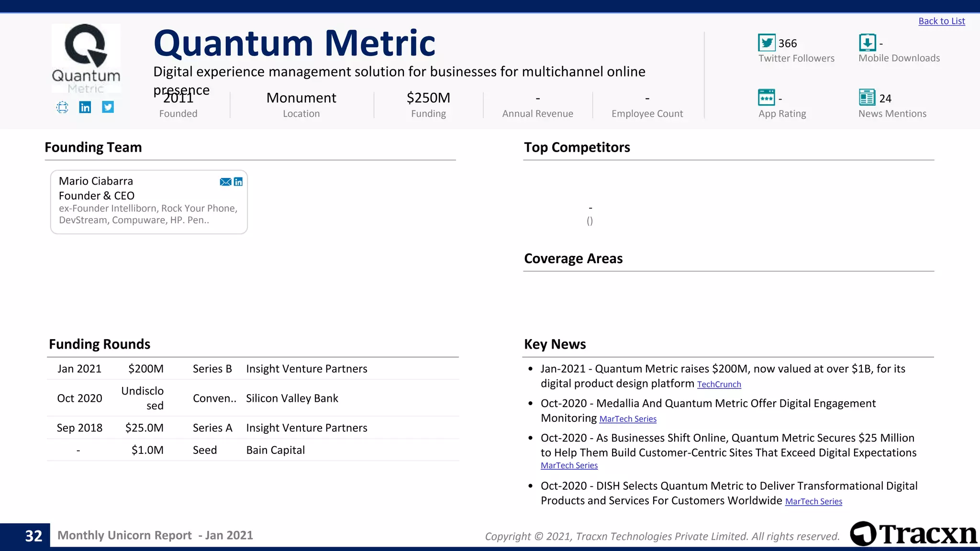Click the Top Competitors heading
The height and width of the screenshot is (551, 980).
coord(577,147)
